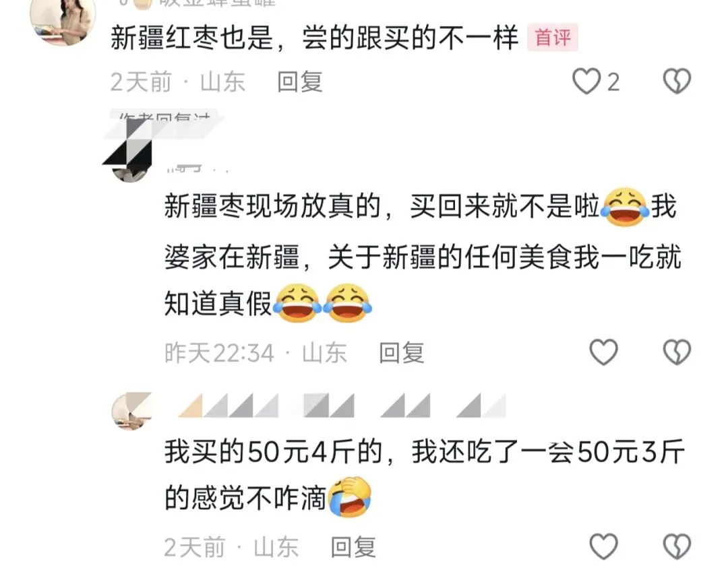728x582 pixels.
Task: Select comment text 新疆红枣也是，尝的跟买的不一样
Action: [314, 38]
